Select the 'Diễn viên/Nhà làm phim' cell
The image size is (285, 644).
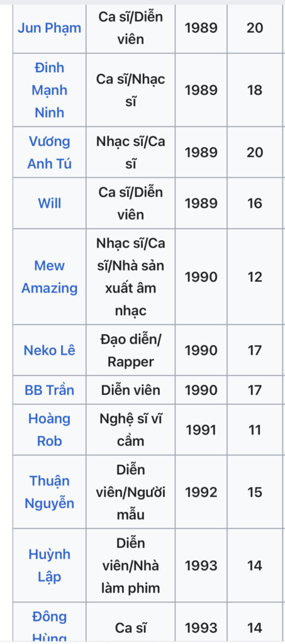coord(131,565)
